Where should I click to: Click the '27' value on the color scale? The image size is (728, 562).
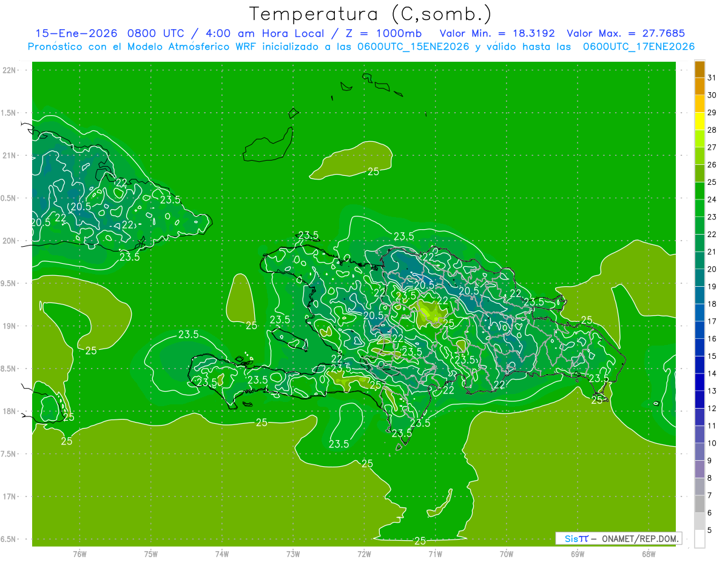coord(712,147)
